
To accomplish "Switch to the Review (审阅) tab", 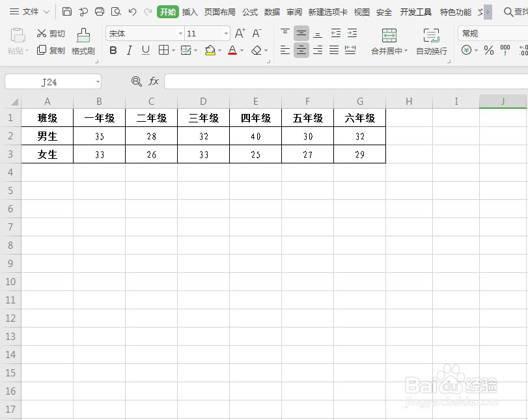I will 294,12.
